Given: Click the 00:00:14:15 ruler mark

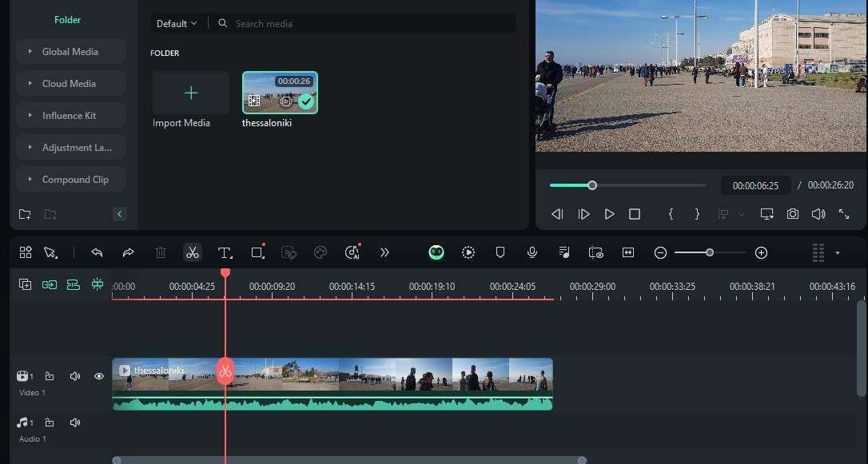Looking at the screenshot, I should coord(352,287).
